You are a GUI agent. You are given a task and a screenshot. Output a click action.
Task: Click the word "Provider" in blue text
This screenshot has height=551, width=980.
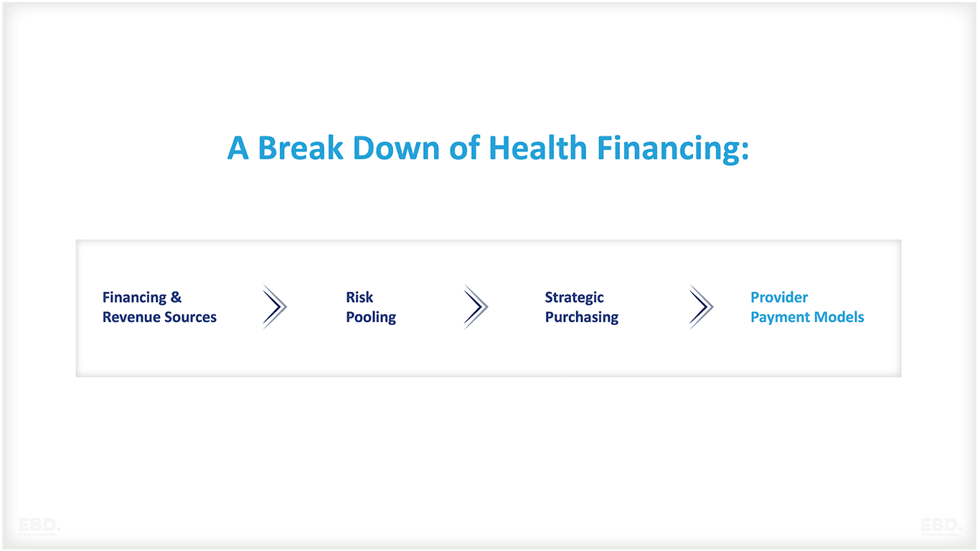click(779, 297)
